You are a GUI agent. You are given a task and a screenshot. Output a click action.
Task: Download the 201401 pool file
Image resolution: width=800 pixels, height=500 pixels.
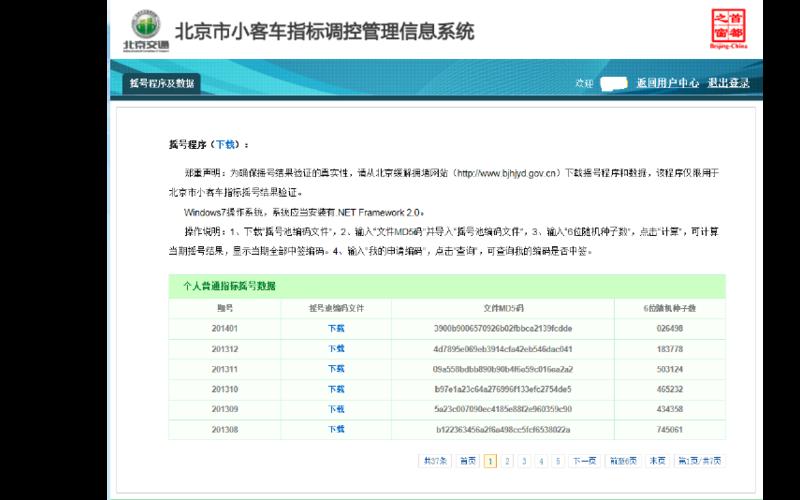point(336,329)
